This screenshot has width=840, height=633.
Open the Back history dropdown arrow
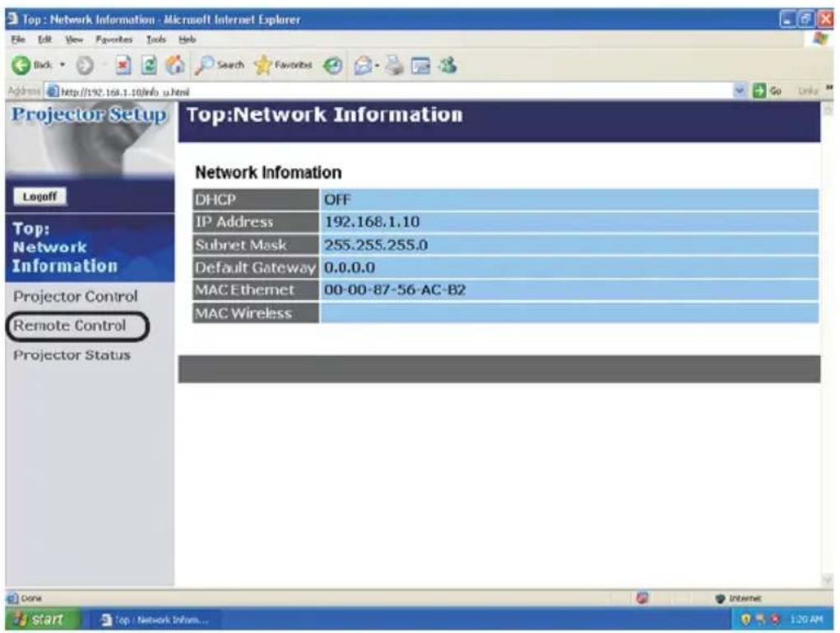coord(63,65)
